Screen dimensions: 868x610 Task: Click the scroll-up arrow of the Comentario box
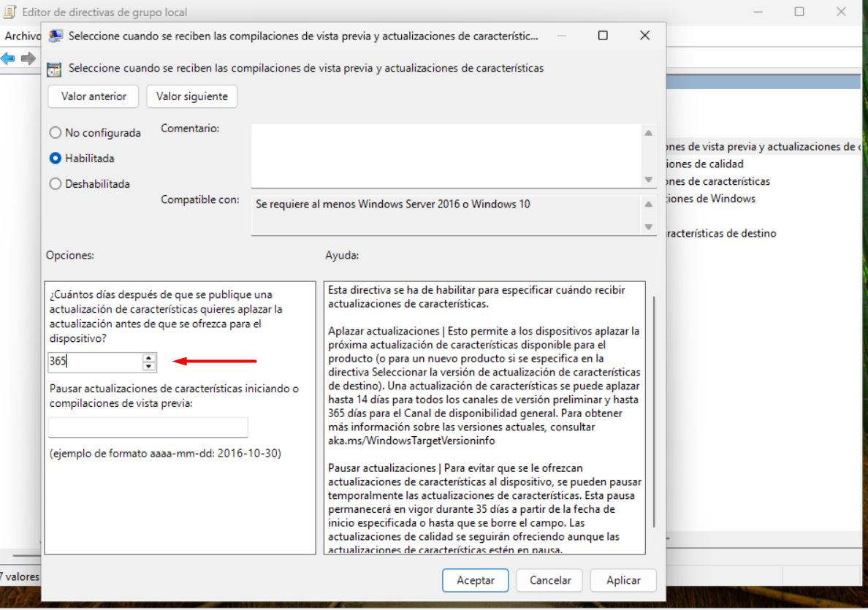pos(647,133)
